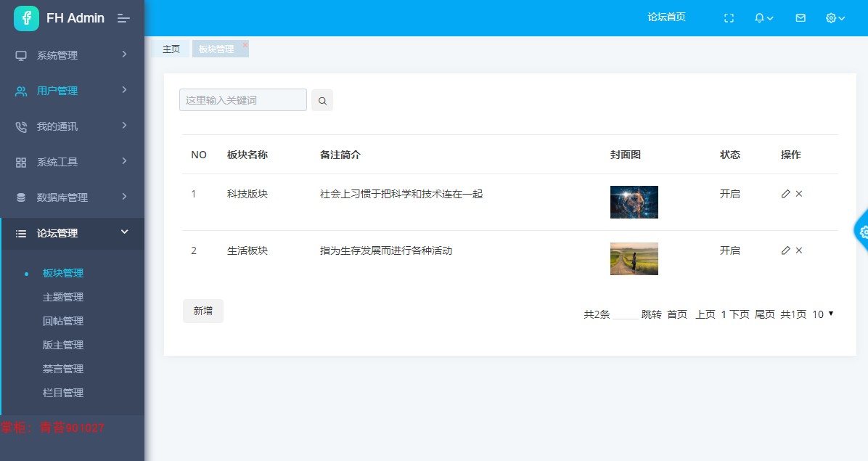Expand the 系统工具 menu chevron

(125, 161)
